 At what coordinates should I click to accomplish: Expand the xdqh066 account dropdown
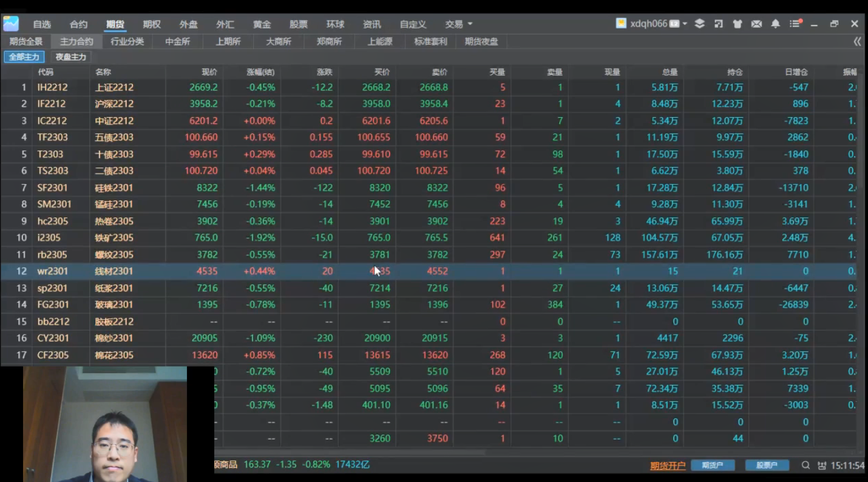(685, 24)
